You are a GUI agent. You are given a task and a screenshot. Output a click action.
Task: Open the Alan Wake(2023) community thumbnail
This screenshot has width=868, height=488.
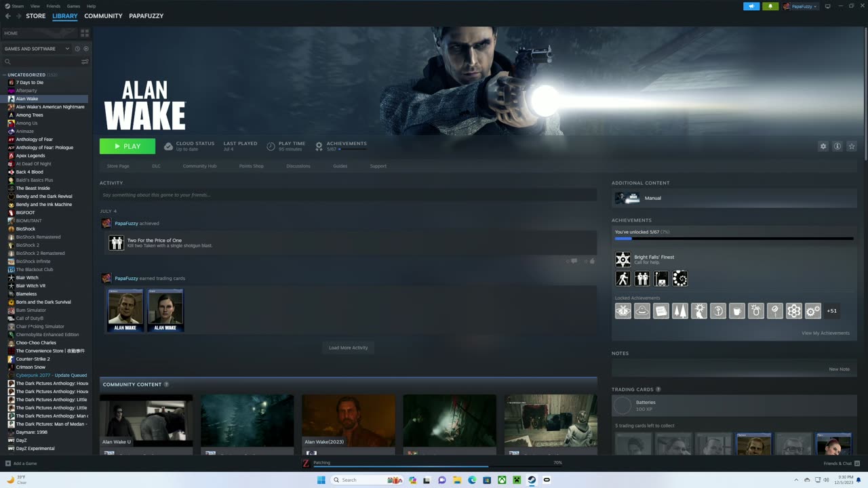[x=349, y=422]
